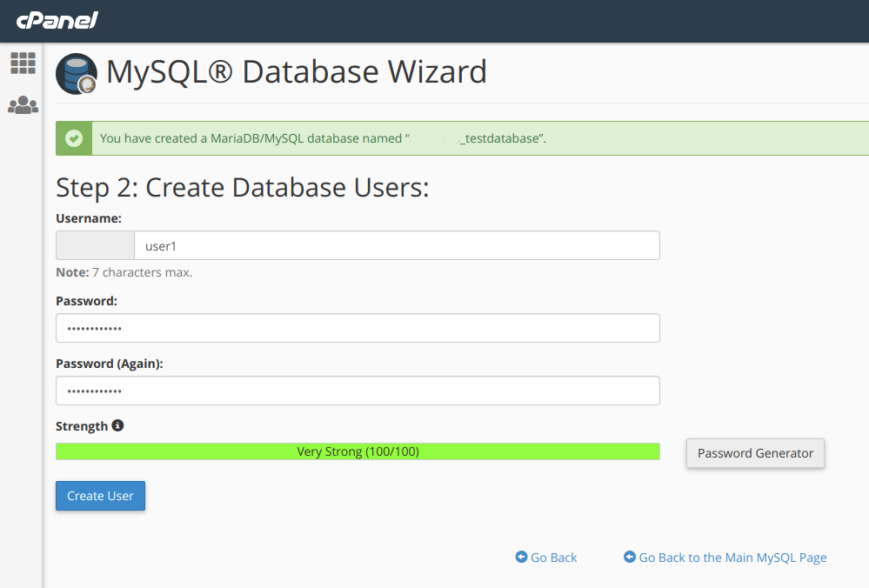Click the arrow icon before Main MySQL Page link
This screenshot has width=869, height=588.
pyautogui.click(x=630, y=558)
